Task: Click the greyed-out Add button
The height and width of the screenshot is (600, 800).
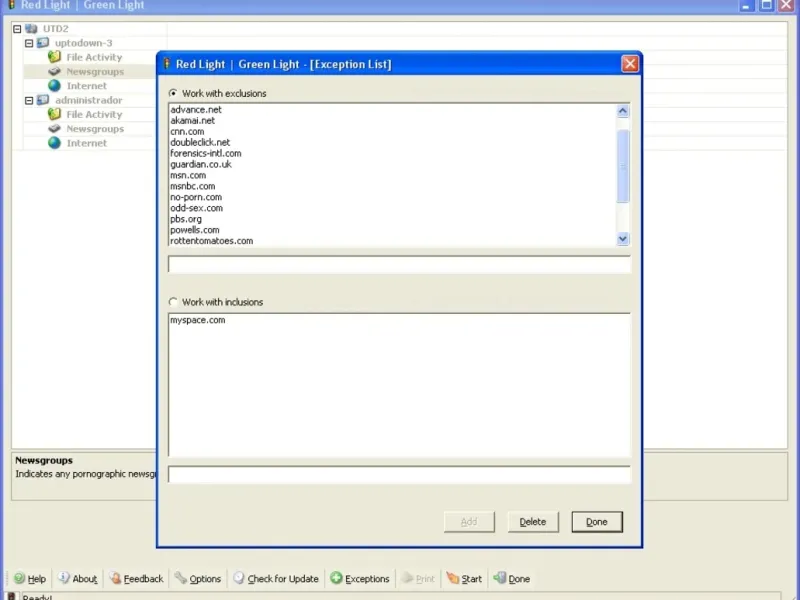Action: click(x=469, y=521)
